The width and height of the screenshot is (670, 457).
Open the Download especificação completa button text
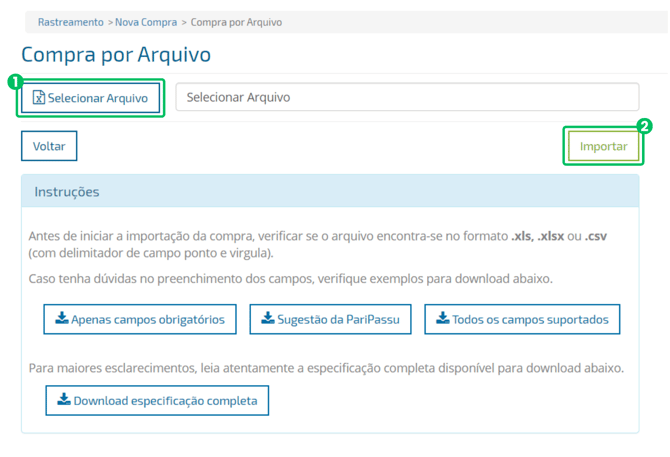[165, 401]
